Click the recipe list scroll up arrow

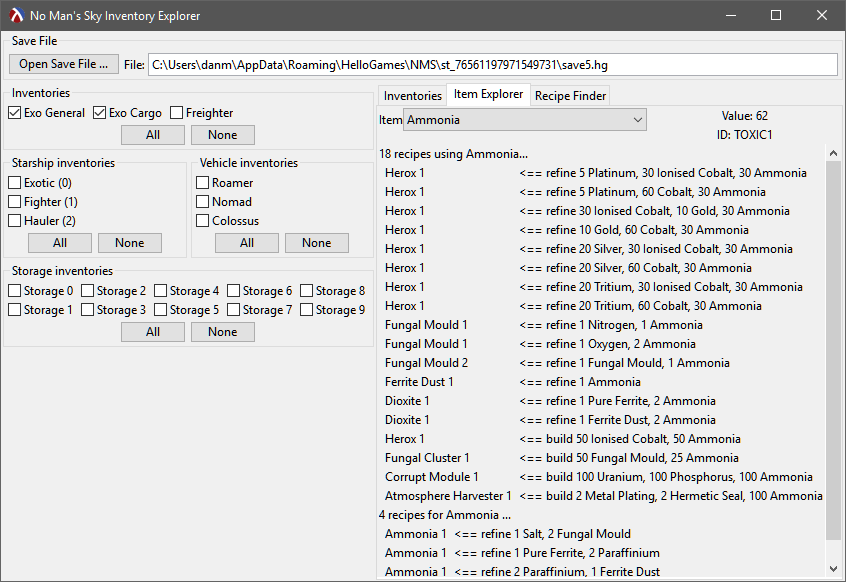point(833,153)
